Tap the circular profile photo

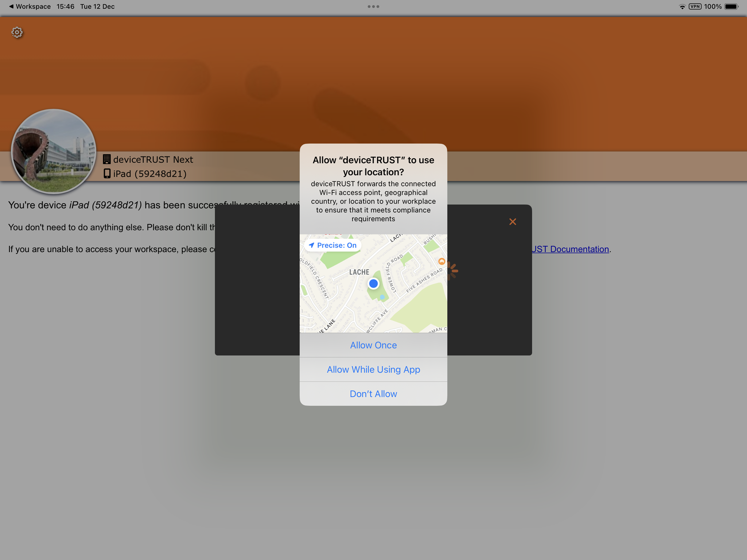[x=54, y=151]
